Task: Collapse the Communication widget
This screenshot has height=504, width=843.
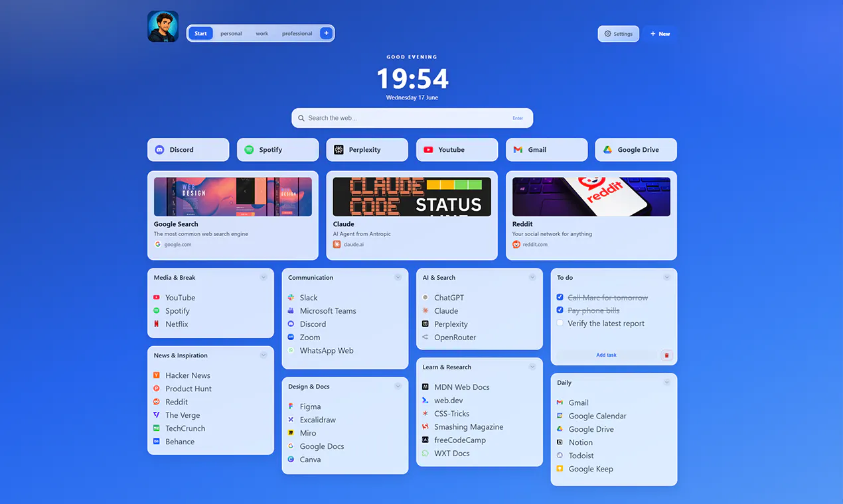Action: (x=398, y=278)
